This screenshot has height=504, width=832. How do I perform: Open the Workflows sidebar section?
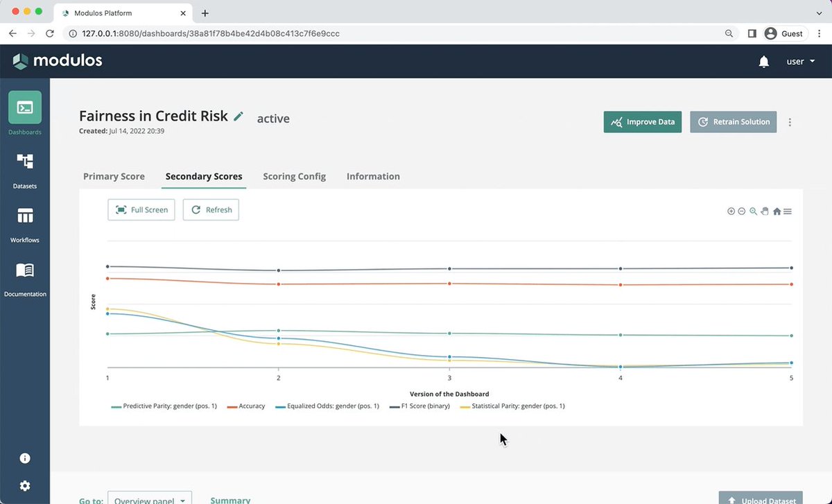pos(25,225)
